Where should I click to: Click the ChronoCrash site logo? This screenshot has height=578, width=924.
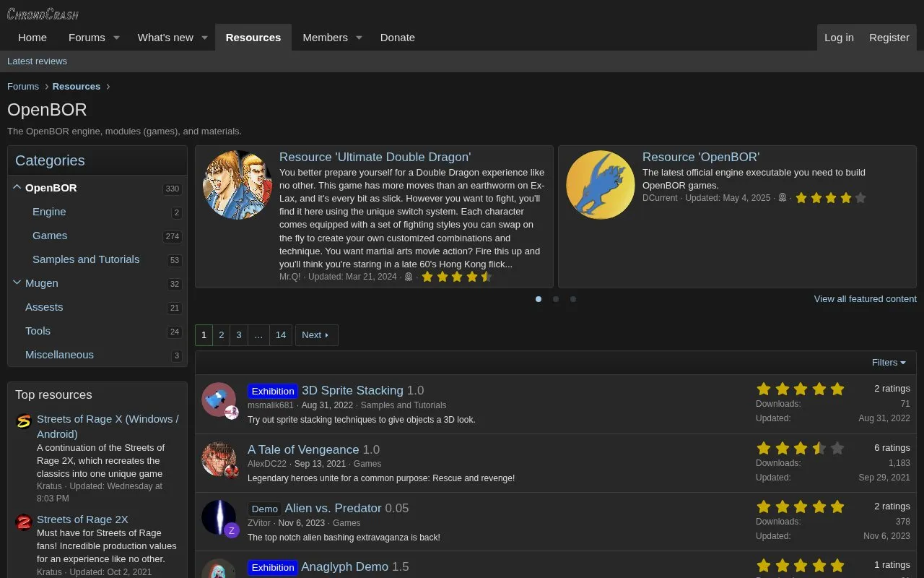43,14
